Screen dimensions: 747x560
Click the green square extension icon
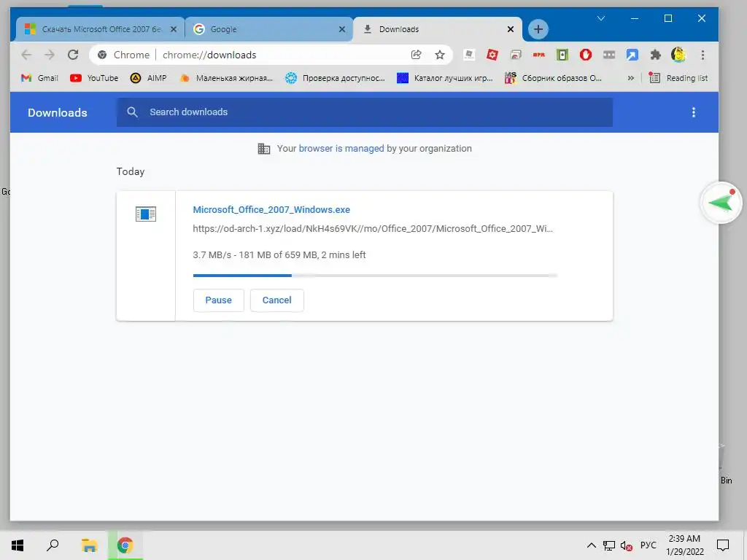coord(562,55)
